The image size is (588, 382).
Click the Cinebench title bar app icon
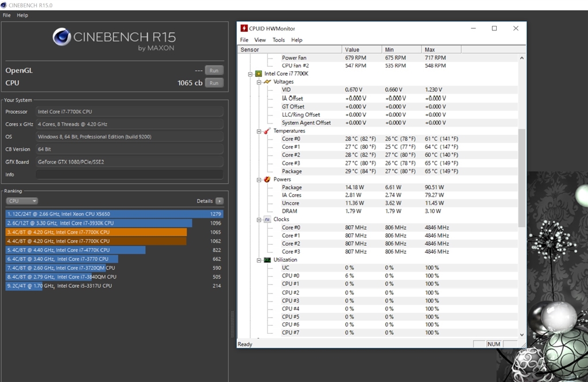4,5
